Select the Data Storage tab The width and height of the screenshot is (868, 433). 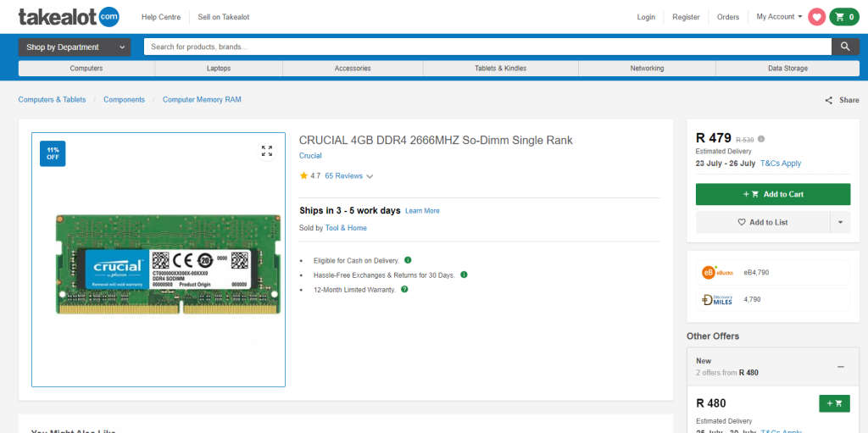[x=787, y=69]
